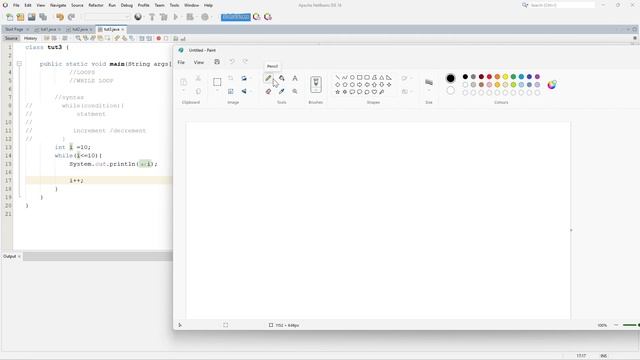
Task: Select the heart shape in Paint Shapes gallery
Action: pyautogui.click(x=374, y=92)
